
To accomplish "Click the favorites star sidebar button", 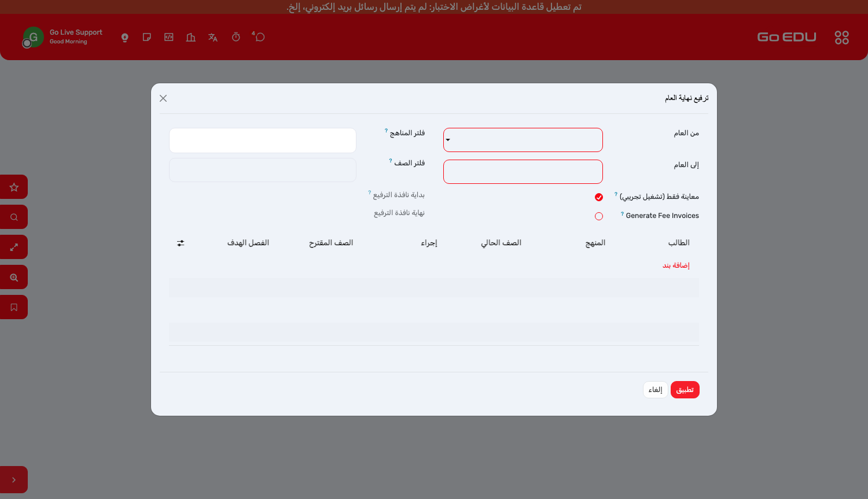I will (x=14, y=187).
